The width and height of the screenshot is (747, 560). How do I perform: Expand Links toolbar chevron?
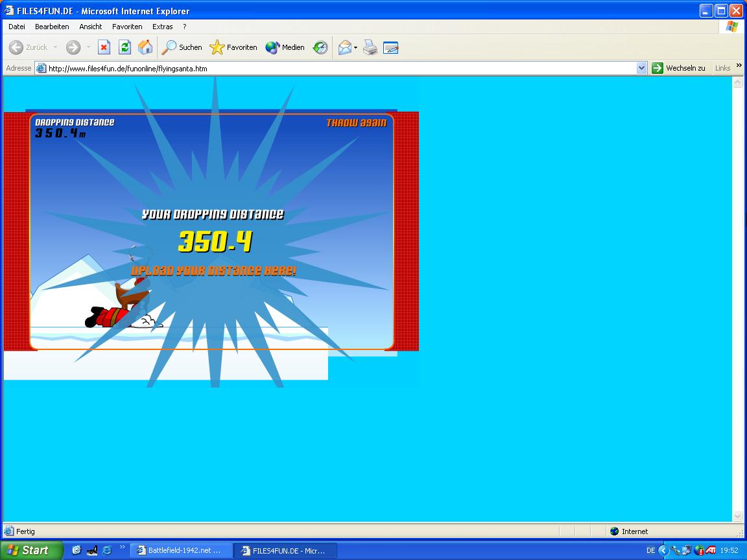tap(739, 65)
